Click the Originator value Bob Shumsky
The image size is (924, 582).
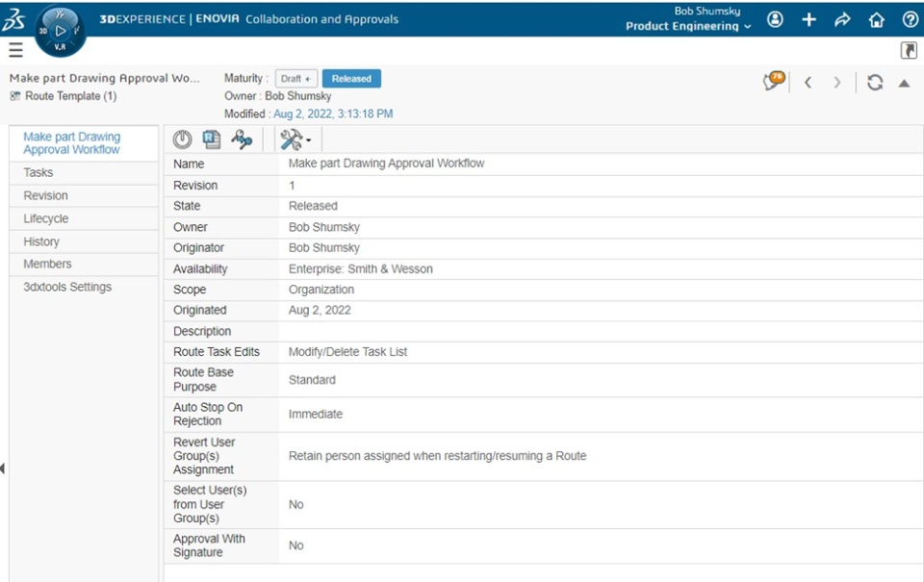[x=324, y=247]
